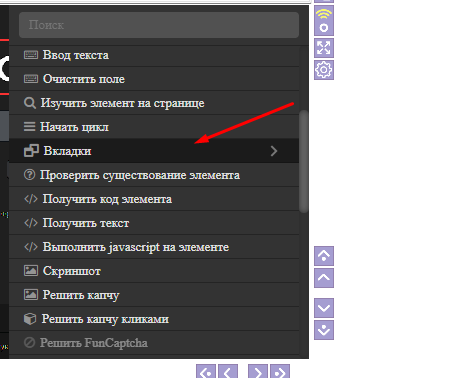The height and width of the screenshot is (378, 460).
Task: Click the Поиск search field
Action: click(x=159, y=25)
